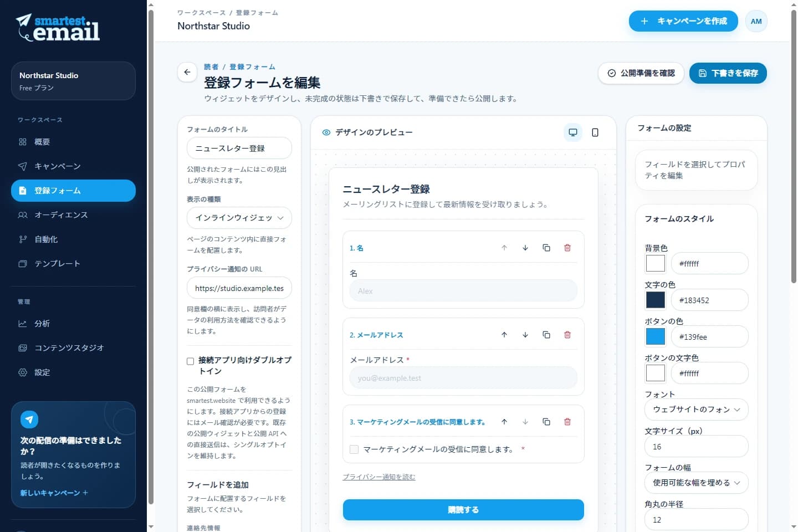The height and width of the screenshot is (532, 798).
Task: Click the 公開準備を確認 button
Action: [x=642, y=73]
